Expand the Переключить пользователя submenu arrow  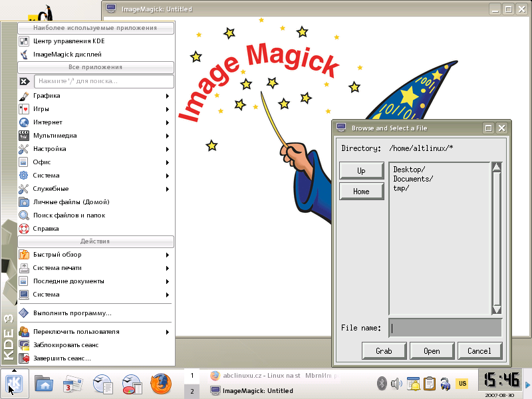168,332
